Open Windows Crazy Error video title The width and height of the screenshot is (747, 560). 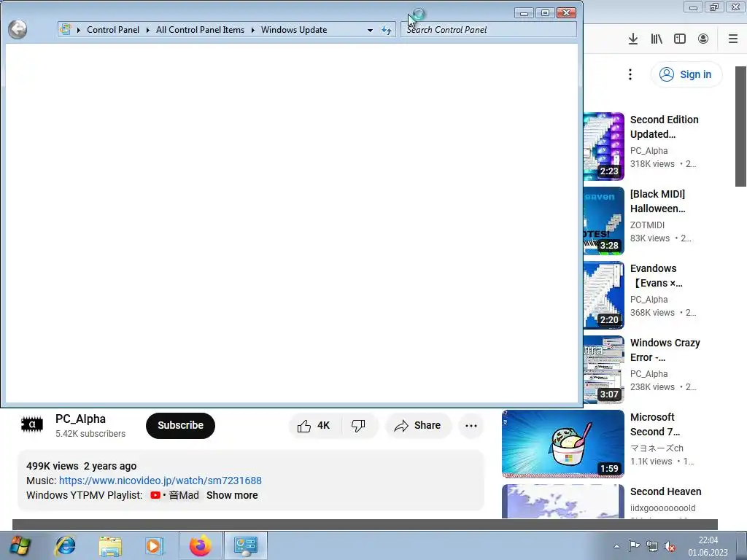[x=665, y=350]
